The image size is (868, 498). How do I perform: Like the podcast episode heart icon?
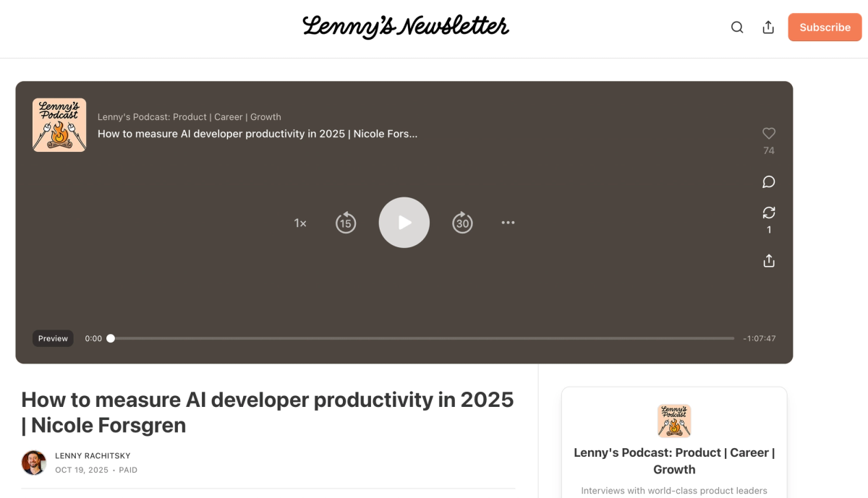tap(768, 133)
